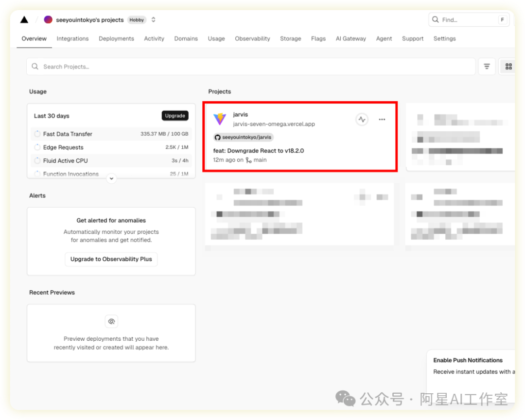
Task: Open jarvis-seven-omega.vercel.app domain link
Action: (274, 124)
